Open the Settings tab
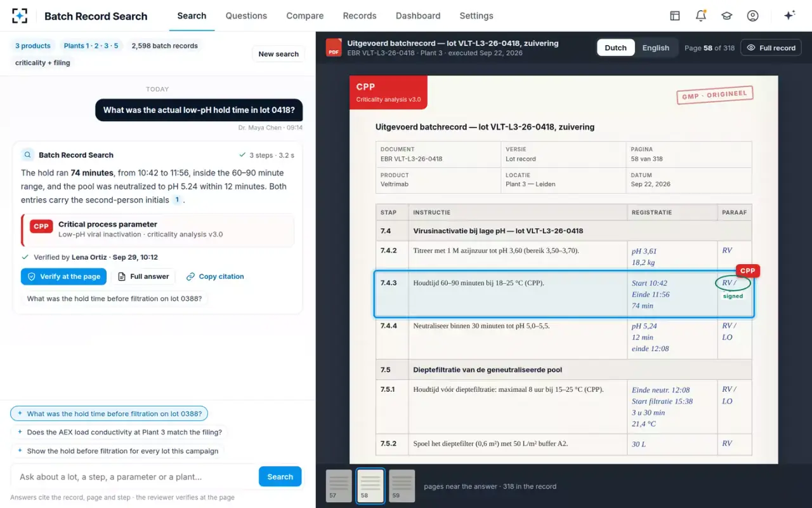This screenshot has height=508, width=812. point(476,16)
